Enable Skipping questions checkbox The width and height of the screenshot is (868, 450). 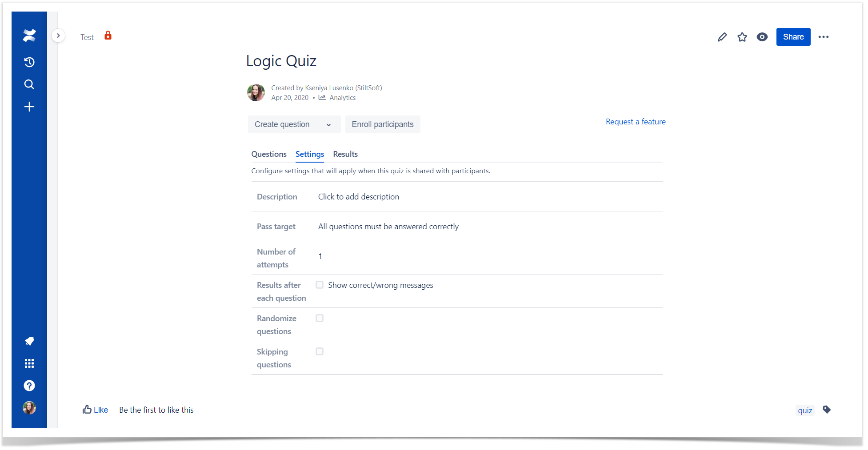(x=320, y=351)
